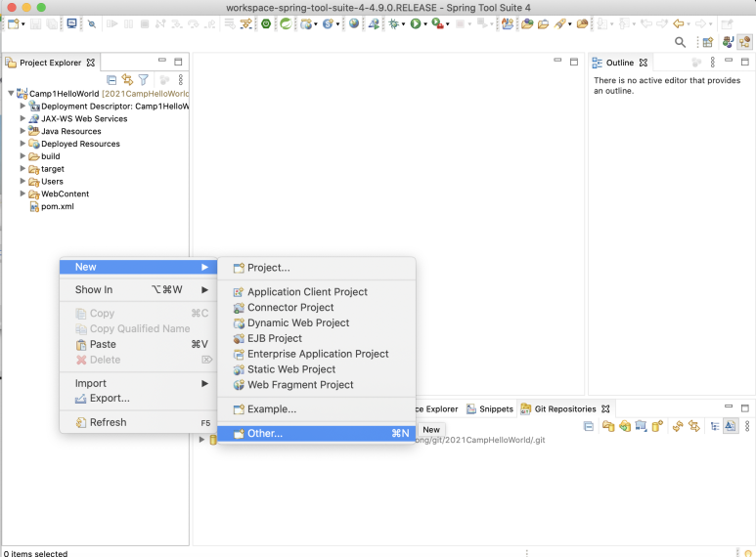Choose Enterprise Application Project
The image size is (756, 557).
316,354
